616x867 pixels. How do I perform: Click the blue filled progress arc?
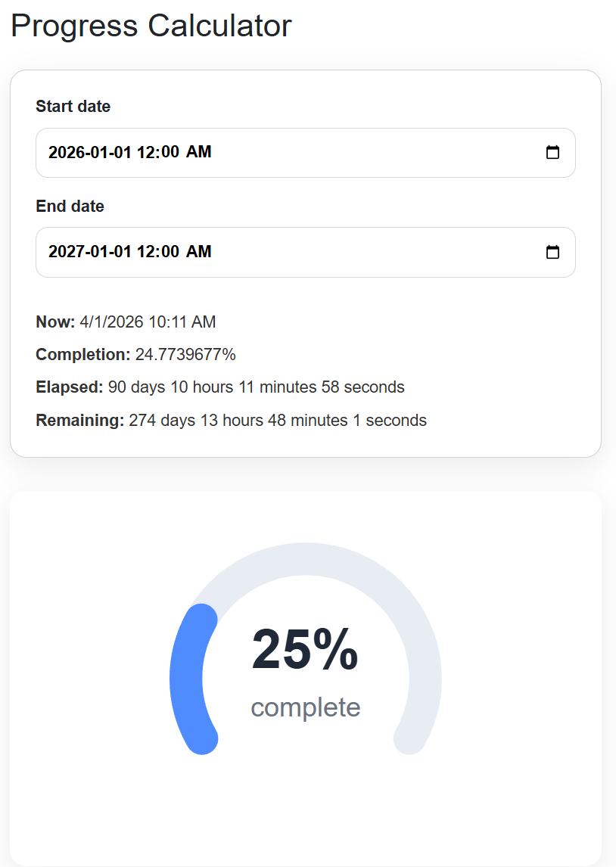coord(186,679)
